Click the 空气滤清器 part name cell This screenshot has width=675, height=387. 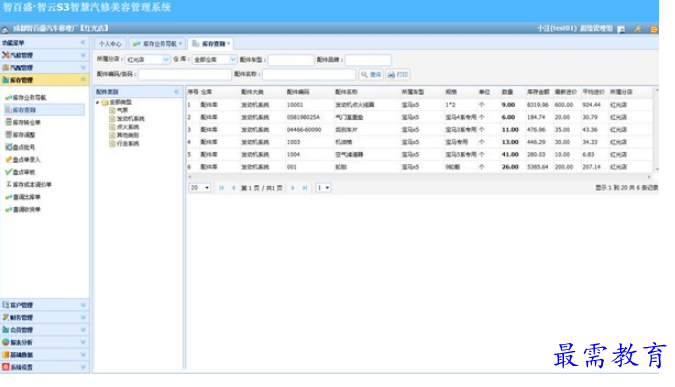(x=349, y=155)
